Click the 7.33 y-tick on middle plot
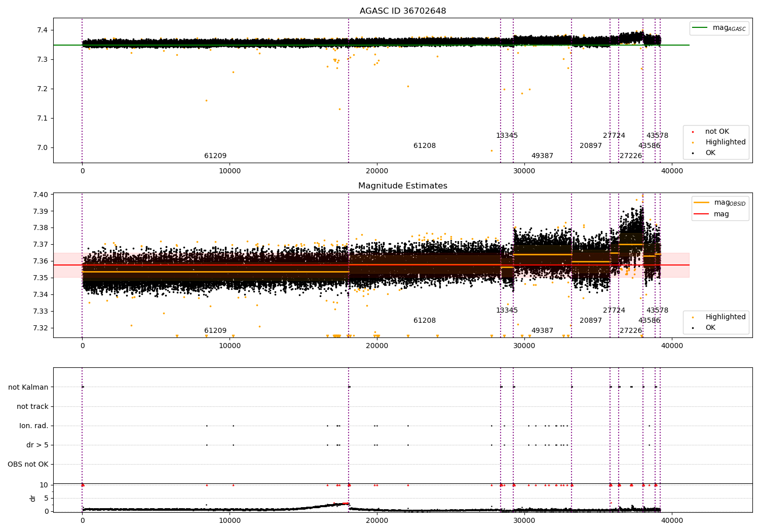Screen dimensions: 760x532 click(x=41, y=311)
